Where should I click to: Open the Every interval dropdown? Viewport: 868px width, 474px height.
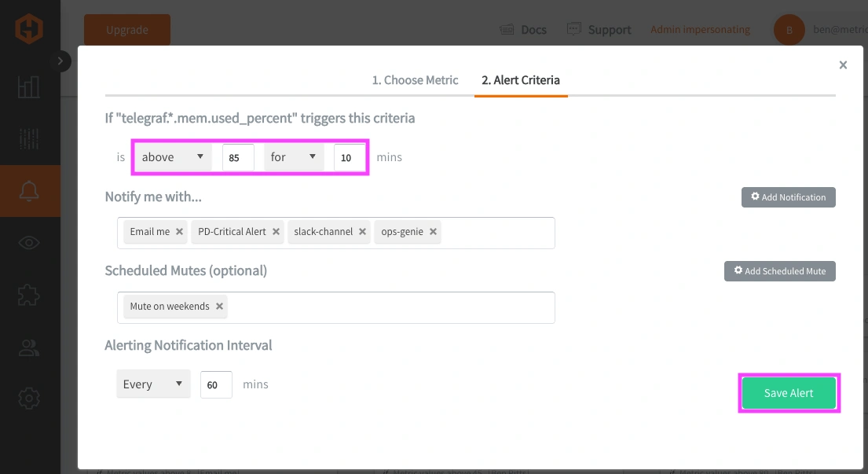(153, 384)
